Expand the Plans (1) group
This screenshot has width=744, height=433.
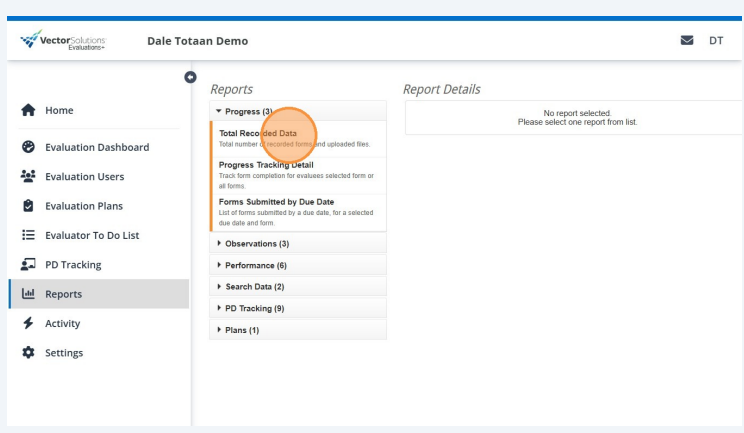[298, 330]
